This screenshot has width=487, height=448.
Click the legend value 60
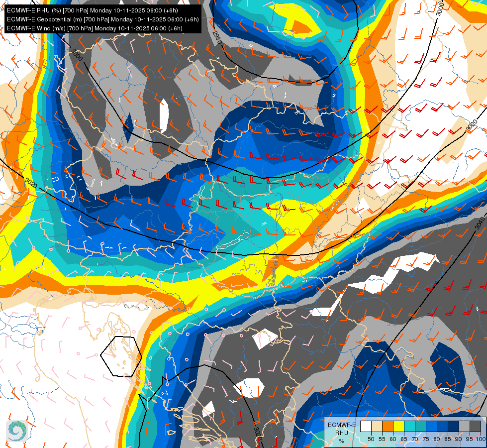click(x=393, y=439)
